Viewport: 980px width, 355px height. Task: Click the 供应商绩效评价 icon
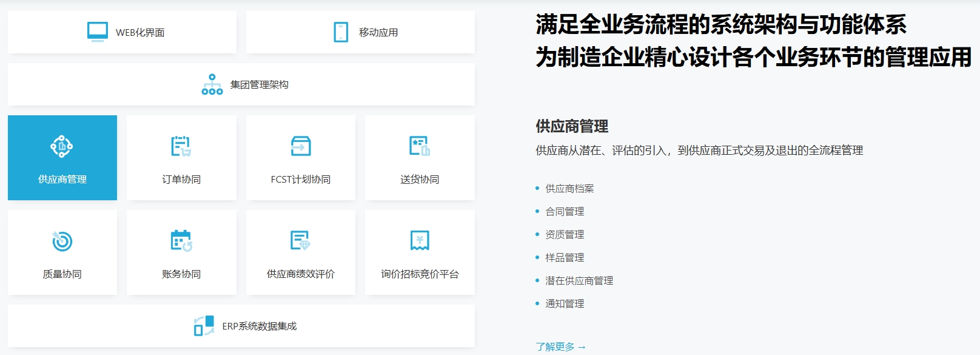300,241
